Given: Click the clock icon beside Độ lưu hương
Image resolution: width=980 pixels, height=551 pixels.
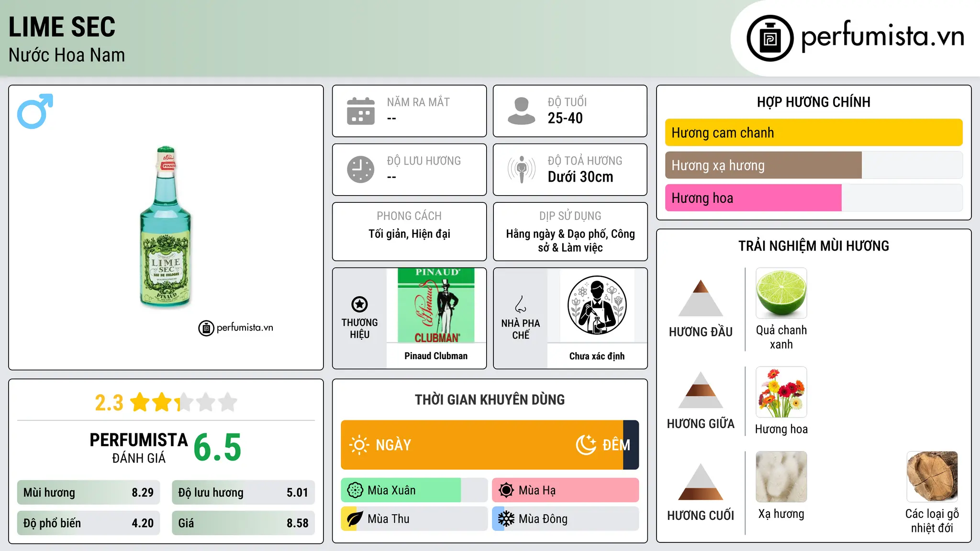Looking at the screenshot, I should tap(361, 169).
